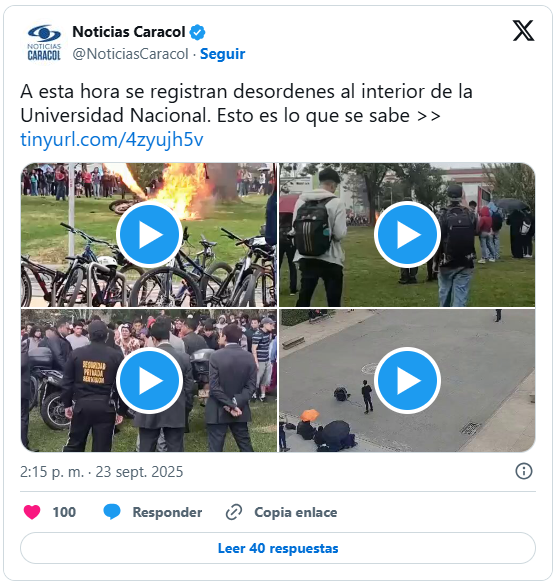Open the @NoticiasCaracol handle
The image size is (559, 586).
[130, 54]
